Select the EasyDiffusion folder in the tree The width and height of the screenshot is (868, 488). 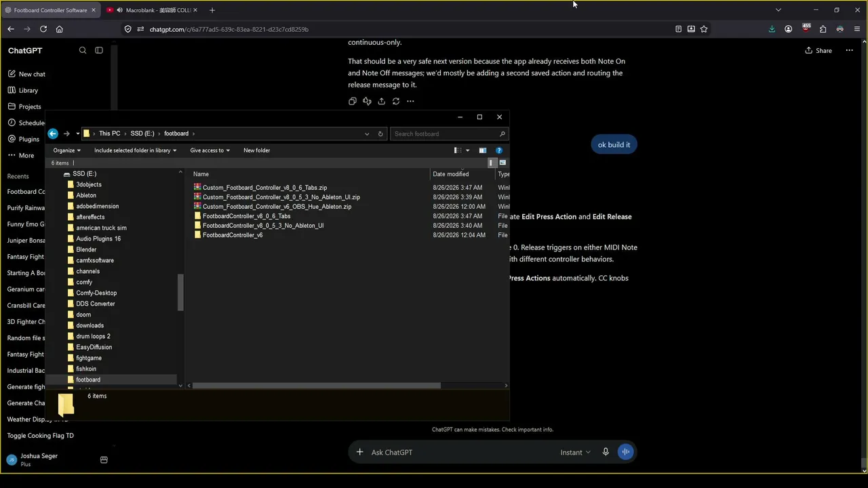click(x=94, y=347)
